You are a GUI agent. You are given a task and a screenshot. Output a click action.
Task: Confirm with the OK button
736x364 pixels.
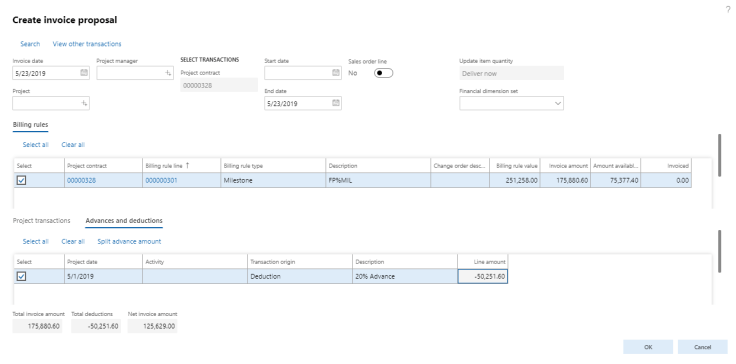(648, 347)
